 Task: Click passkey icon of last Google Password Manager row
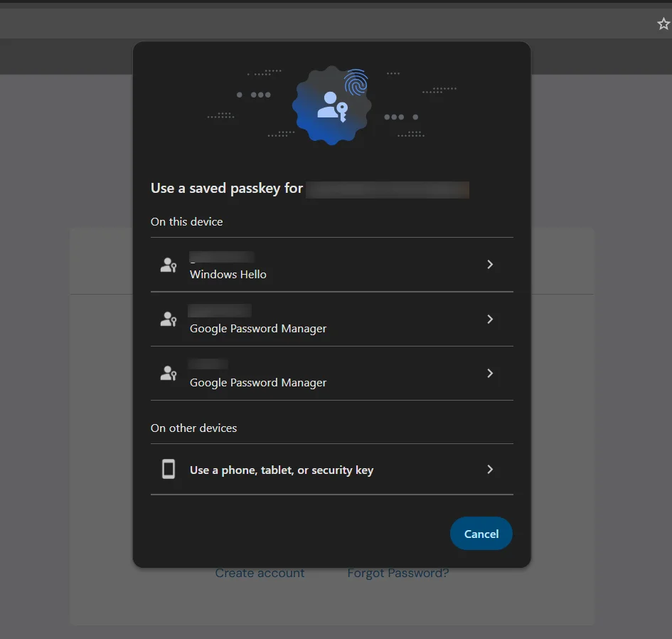tap(169, 373)
